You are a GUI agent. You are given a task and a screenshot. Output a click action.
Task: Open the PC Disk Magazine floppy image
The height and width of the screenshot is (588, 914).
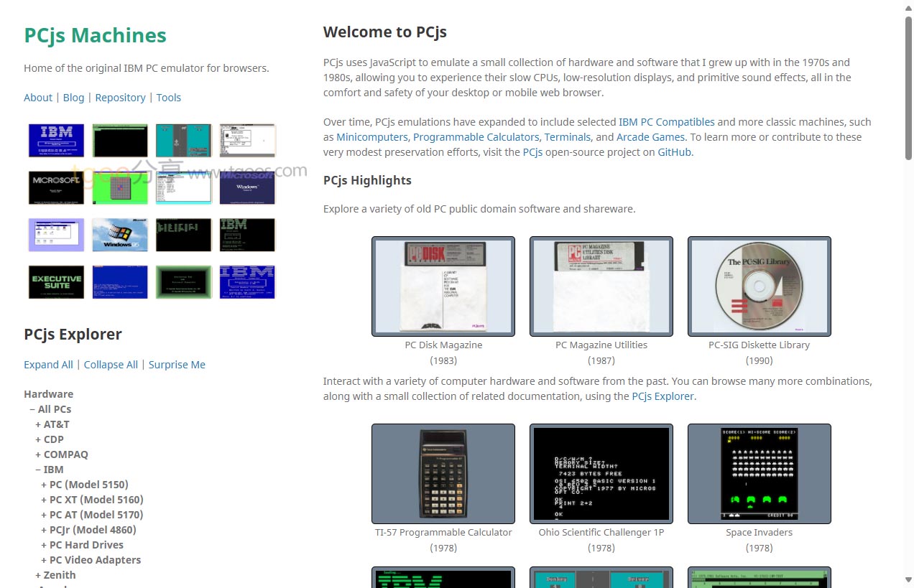[x=443, y=286]
